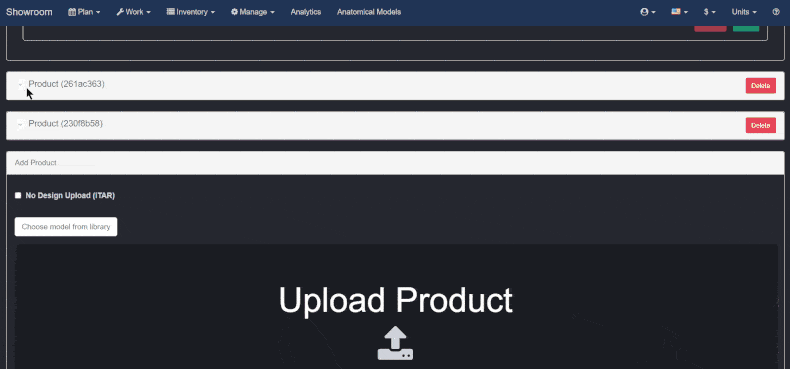This screenshot has height=369, width=790.
Task: Check No Design Upload (ITAR) checkbox
Action: coord(18,196)
